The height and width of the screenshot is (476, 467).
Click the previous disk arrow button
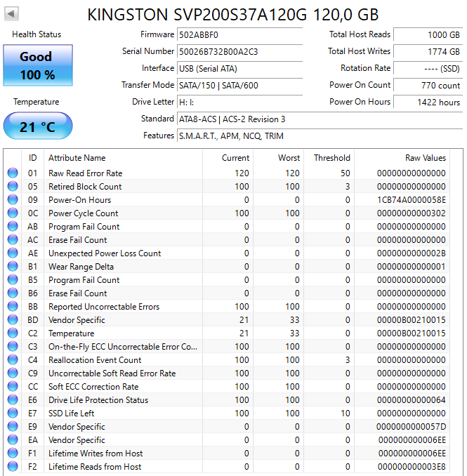click(x=12, y=14)
